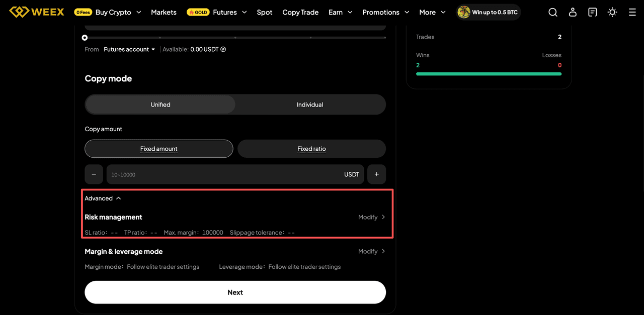The width and height of the screenshot is (644, 315).
Task: Choose the Fixed amount option
Action: click(159, 149)
